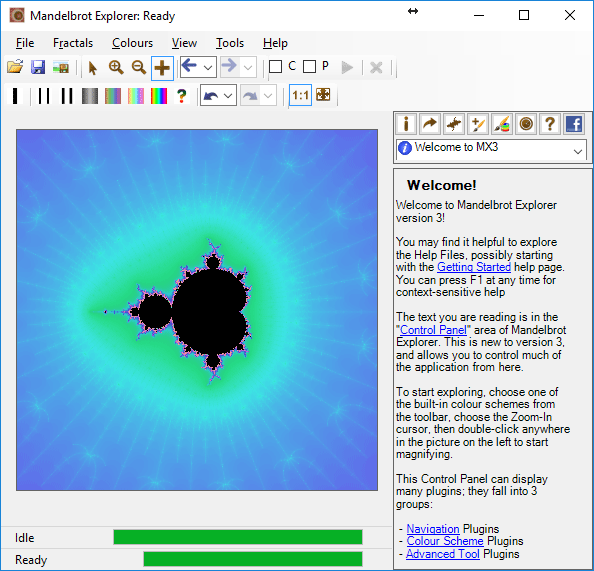Click the plus-and-pencil plugin icon
Viewport: 594px width, 571px height.
coord(478,124)
